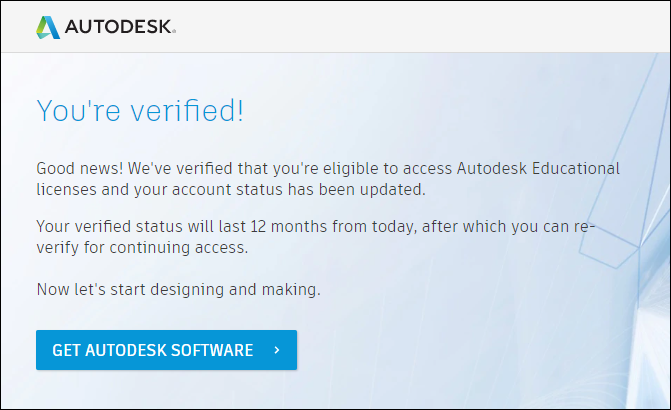Click the word "GET" on the blue button
671x410 pixels.
point(66,350)
